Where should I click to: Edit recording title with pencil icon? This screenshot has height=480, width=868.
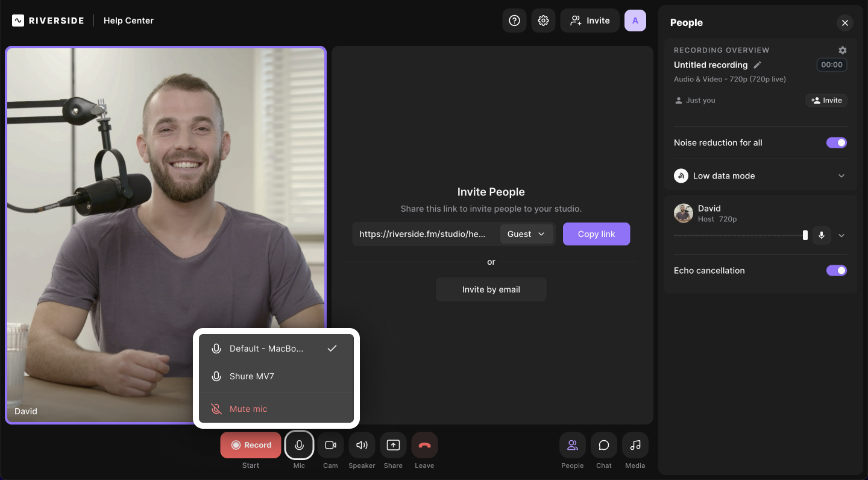(x=758, y=65)
